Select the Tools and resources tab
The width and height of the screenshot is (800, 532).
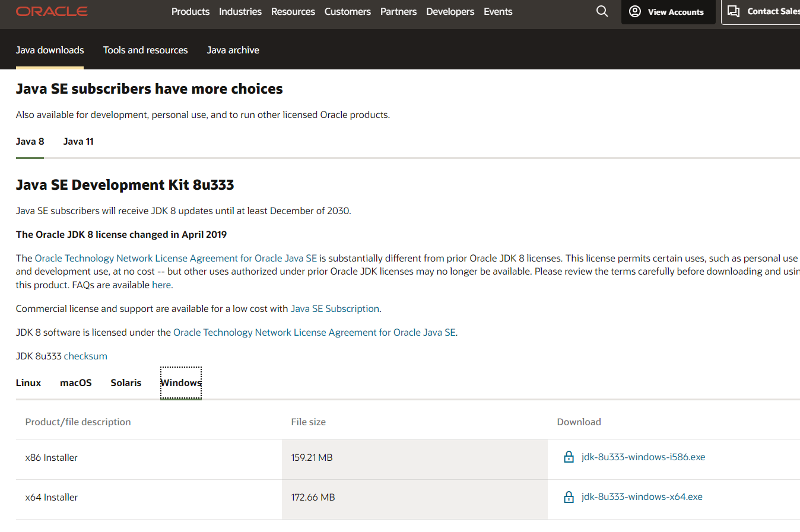(x=145, y=50)
